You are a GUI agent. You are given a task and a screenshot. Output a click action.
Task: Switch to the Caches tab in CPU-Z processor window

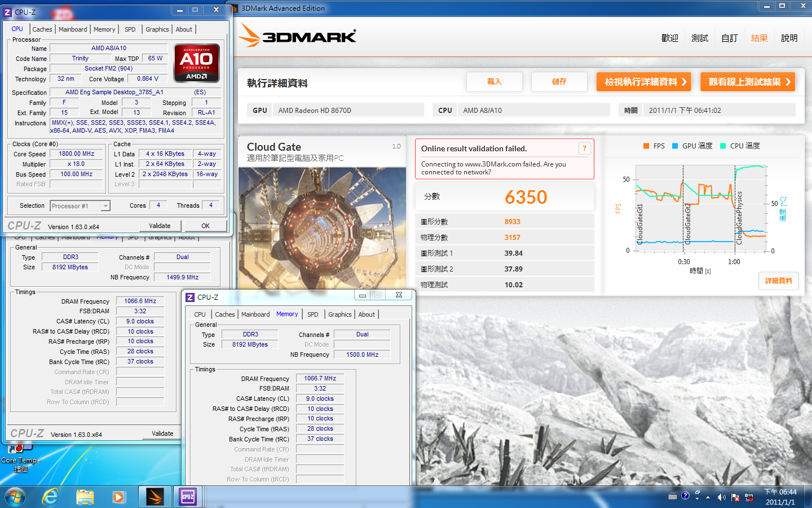point(42,29)
